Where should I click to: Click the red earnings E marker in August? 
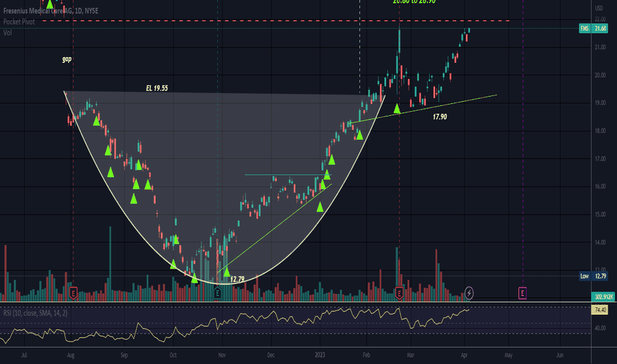pyautogui.click(x=73, y=293)
